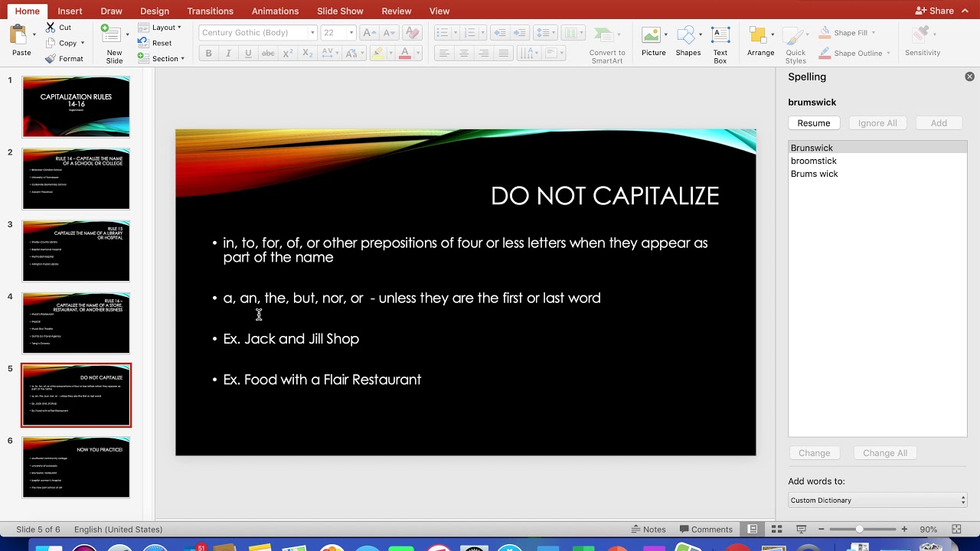This screenshot has height=551, width=980.
Task: Toggle the bulleted list
Action: 442,33
